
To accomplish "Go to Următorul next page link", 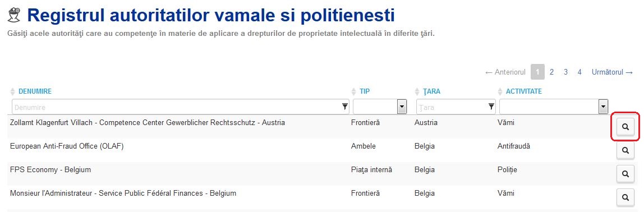I will pyautogui.click(x=613, y=72).
